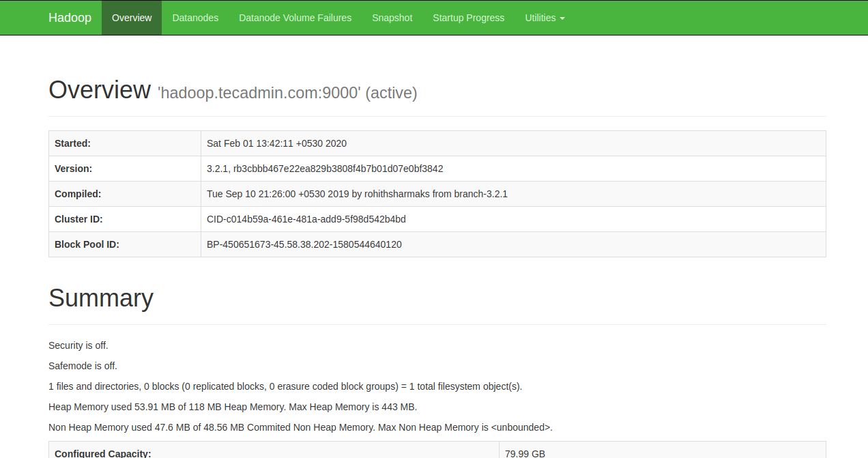
Task: Click the files and directories summary line
Action: pos(285,386)
